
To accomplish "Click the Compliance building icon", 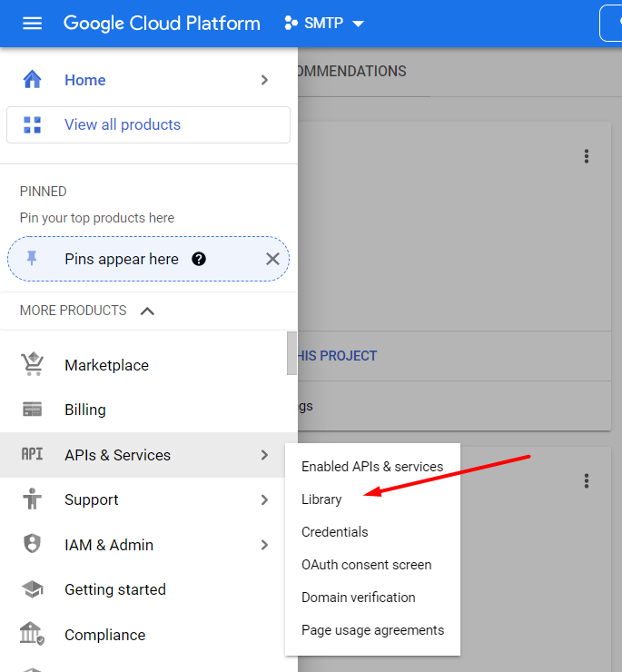I will pyautogui.click(x=32, y=634).
